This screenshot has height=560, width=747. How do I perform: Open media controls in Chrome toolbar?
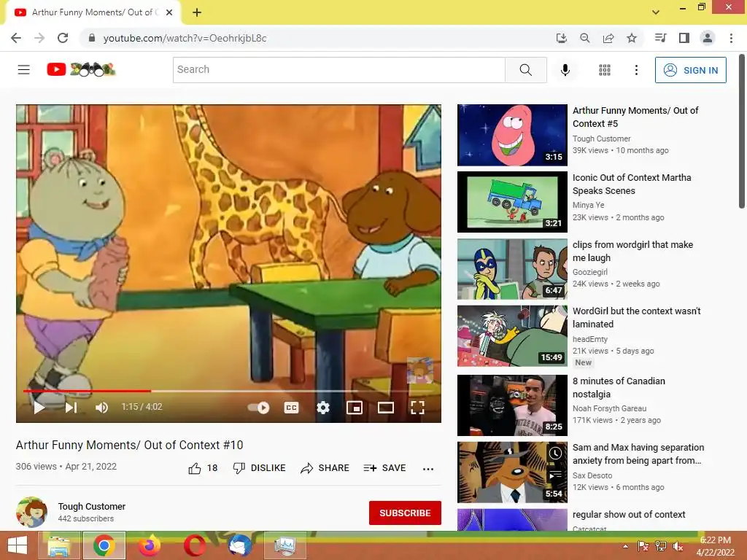660,38
